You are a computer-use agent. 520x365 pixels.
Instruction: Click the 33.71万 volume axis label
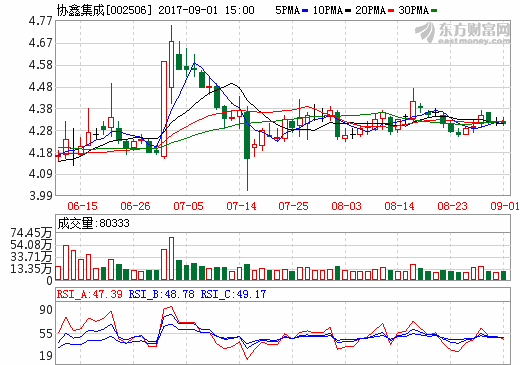click(x=31, y=257)
